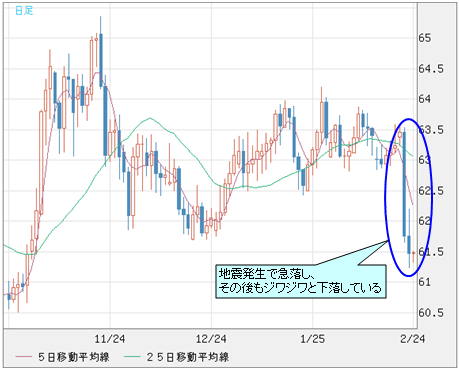
Task: Select the 64 price axis label
Action: [x=425, y=99]
